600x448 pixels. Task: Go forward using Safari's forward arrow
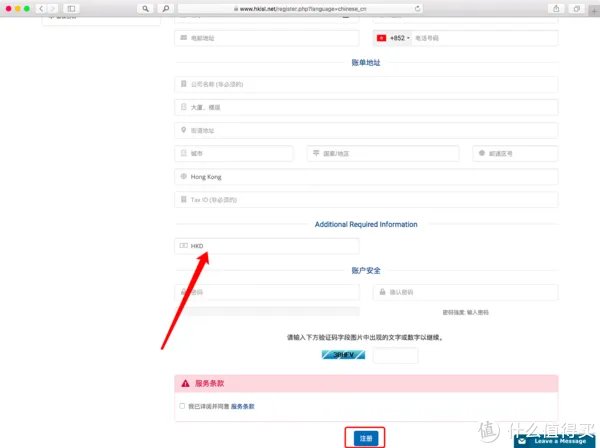pos(53,8)
